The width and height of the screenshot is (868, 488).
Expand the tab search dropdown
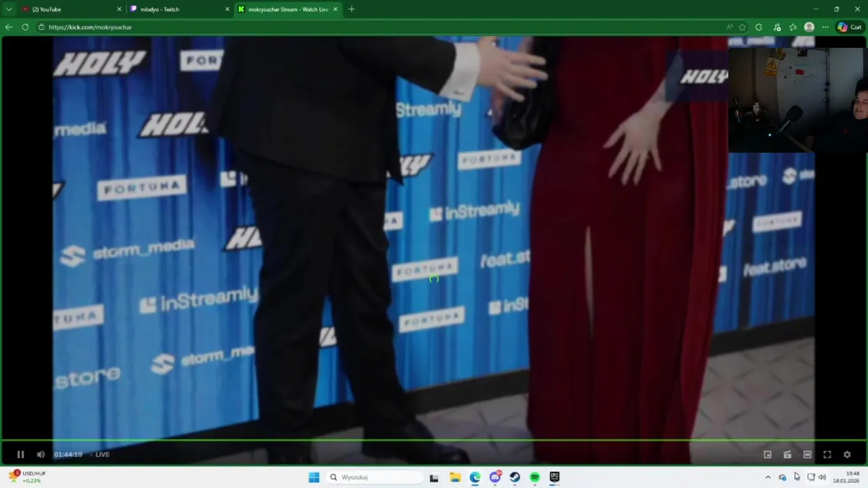[9, 9]
